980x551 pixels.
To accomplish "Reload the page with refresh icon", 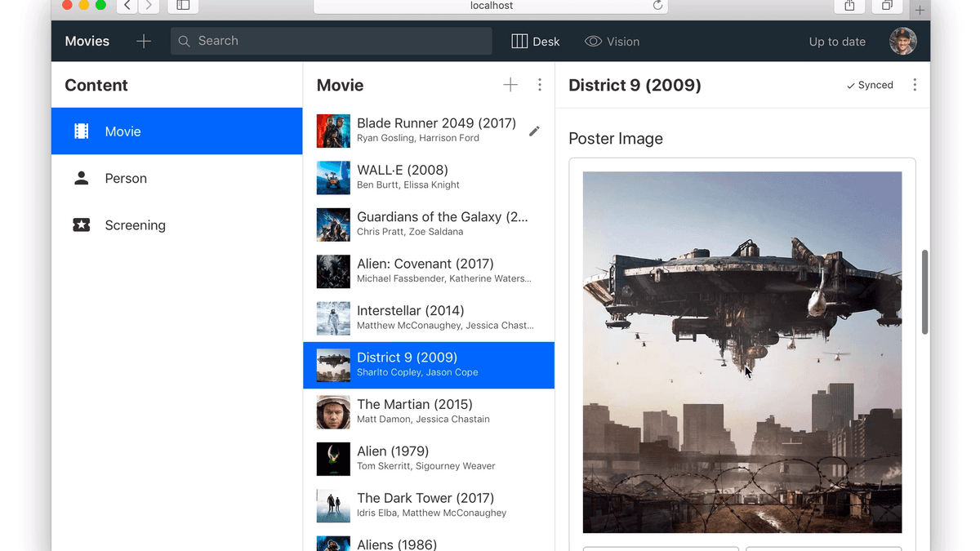I will 657,6.
